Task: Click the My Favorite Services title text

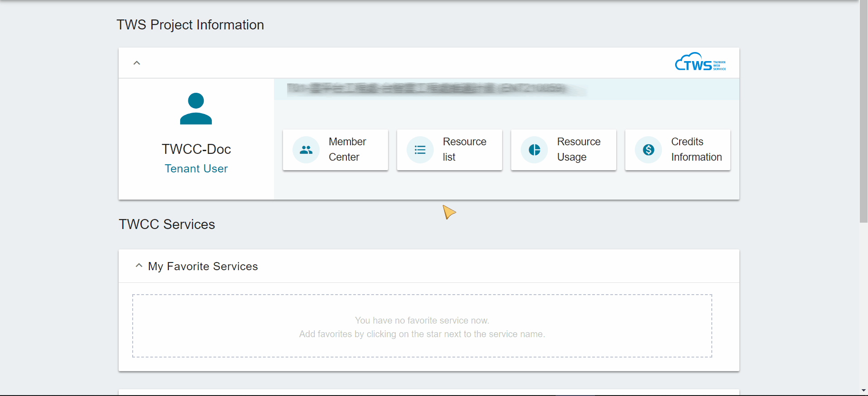Action: point(203,266)
